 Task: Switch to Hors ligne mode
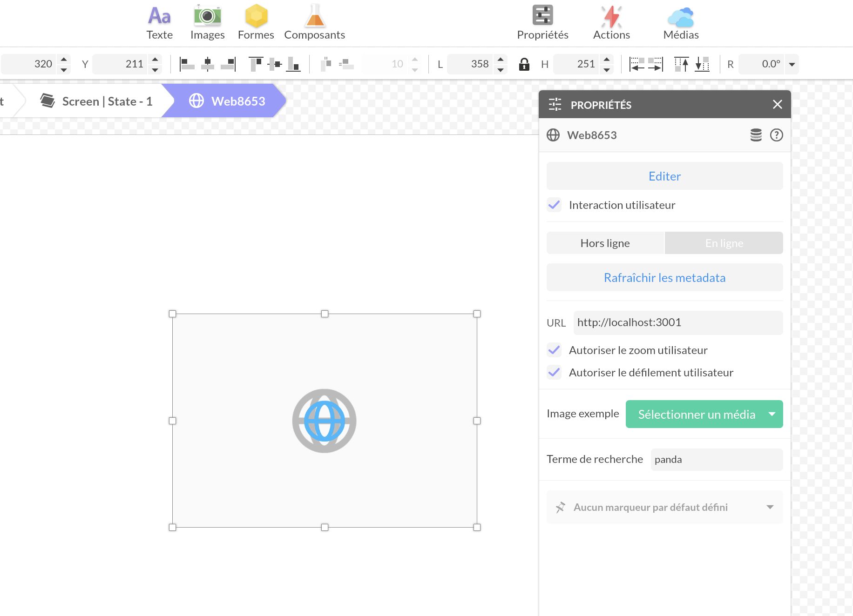click(x=605, y=243)
